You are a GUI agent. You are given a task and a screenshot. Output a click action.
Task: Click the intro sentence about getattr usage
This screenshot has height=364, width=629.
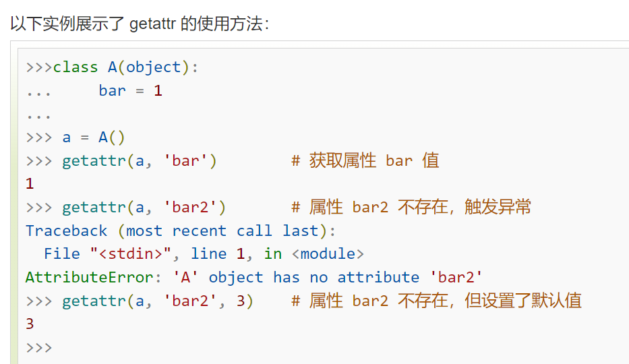pos(140,24)
